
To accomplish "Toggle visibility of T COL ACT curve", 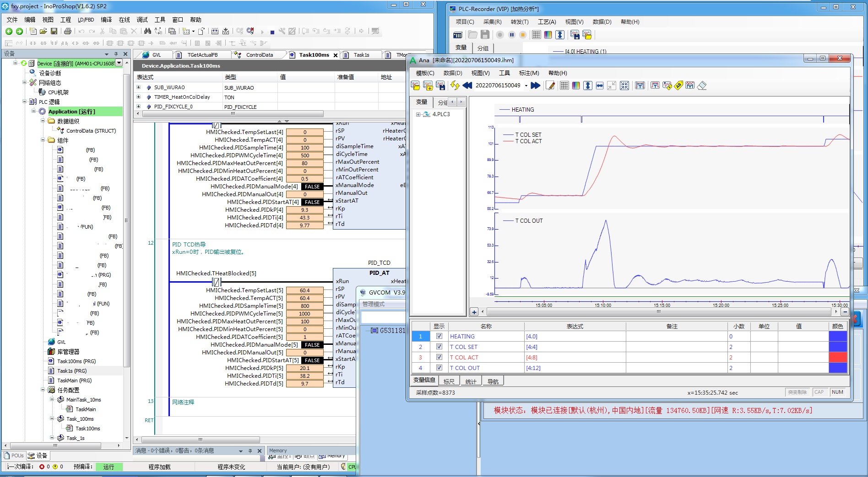I will (439, 357).
